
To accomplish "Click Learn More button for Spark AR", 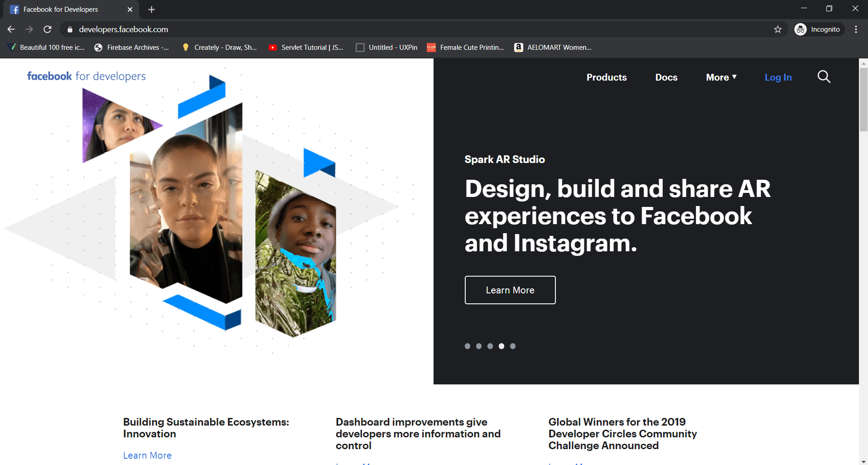I will pyautogui.click(x=510, y=290).
